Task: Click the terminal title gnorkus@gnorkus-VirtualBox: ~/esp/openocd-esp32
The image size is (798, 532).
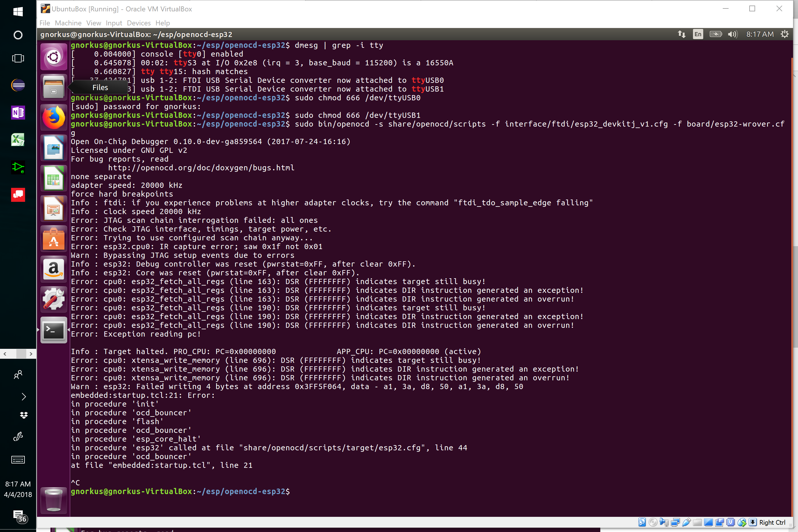Action: [x=136, y=34]
